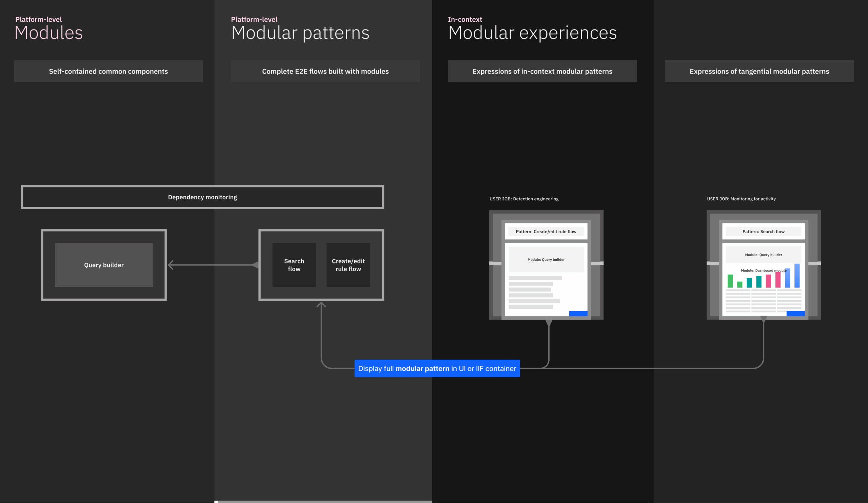Click the first green bar in dashboard chart

pos(730,281)
